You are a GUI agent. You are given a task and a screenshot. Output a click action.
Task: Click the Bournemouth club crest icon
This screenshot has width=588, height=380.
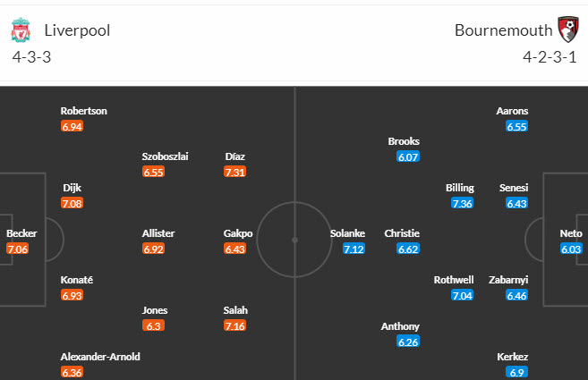pyautogui.click(x=567, y=30)
